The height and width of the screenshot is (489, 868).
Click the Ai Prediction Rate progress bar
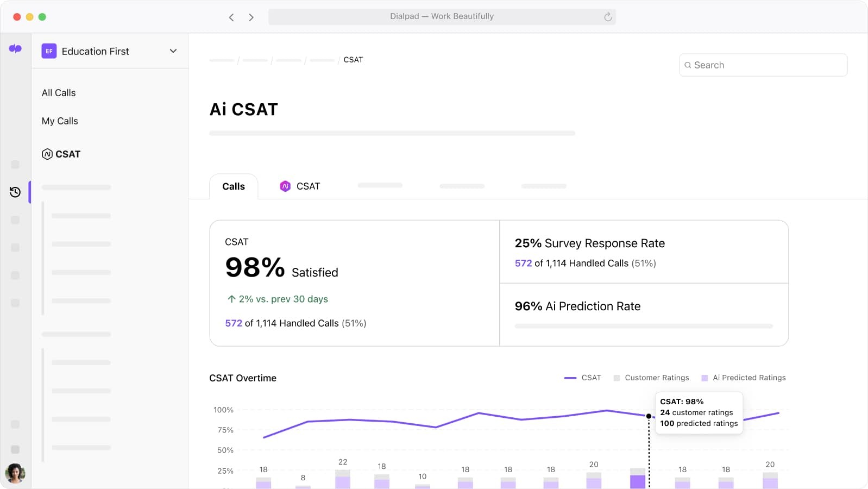pyautogui.click(x=643, y=326)
